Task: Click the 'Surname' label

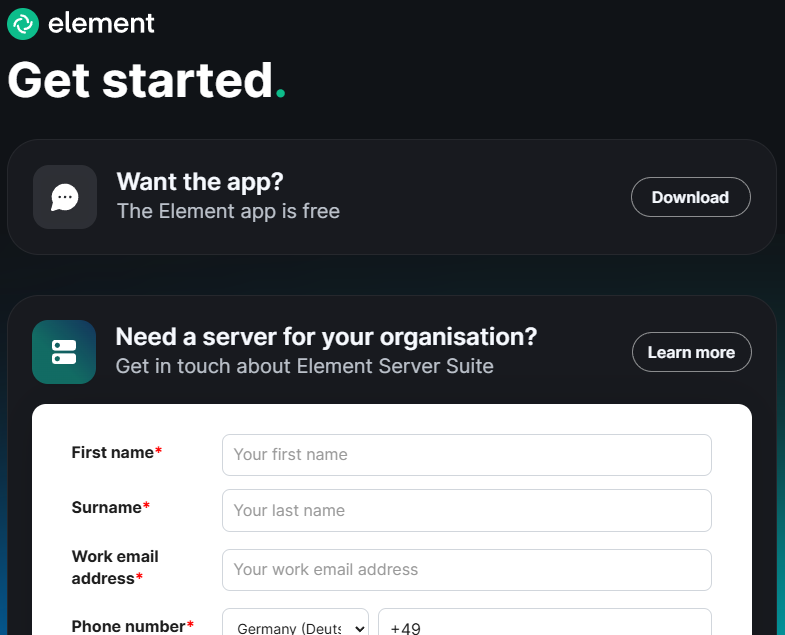Action: pos(111,507)
